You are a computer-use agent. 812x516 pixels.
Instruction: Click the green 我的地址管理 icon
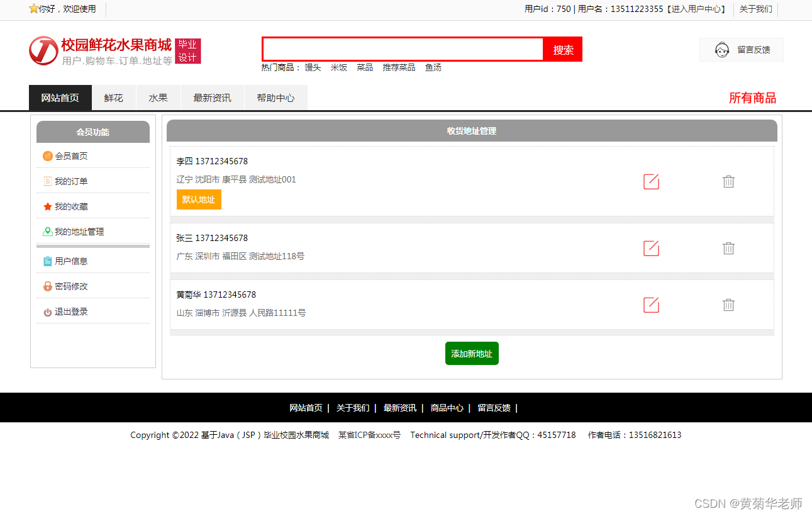(47, 232)
